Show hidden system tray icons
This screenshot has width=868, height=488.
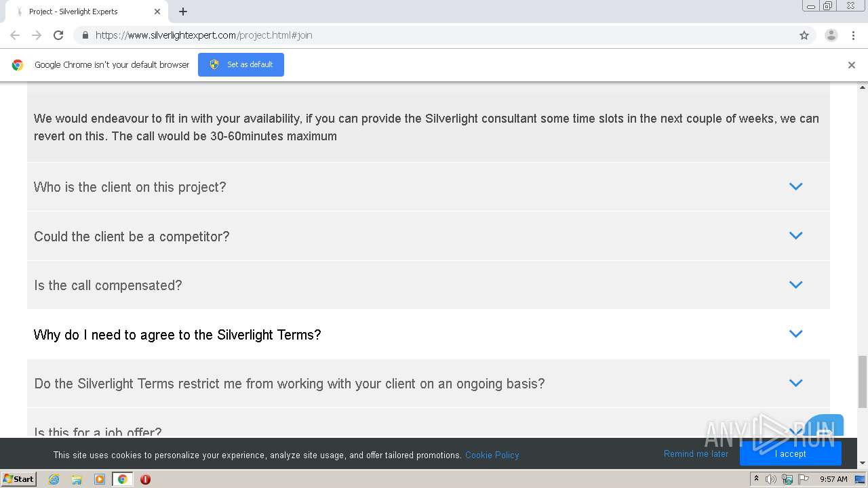pyautogui.click(x=756, y=479)
